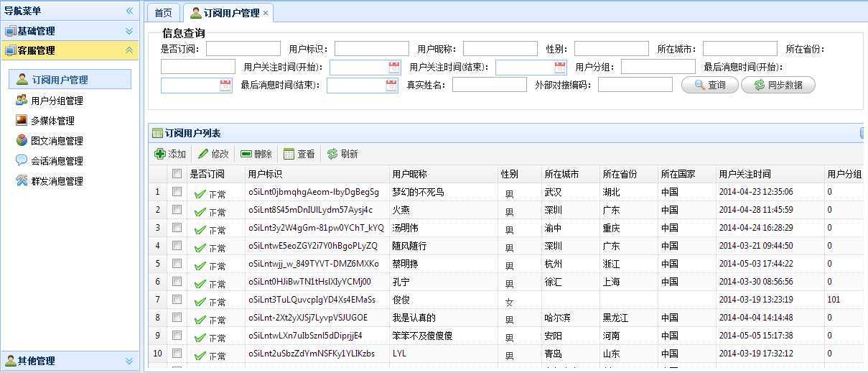Viewport: 868px width, 373px height.
Task: Click the 图文消息管理 colorful icon
Action: (22, 140)
